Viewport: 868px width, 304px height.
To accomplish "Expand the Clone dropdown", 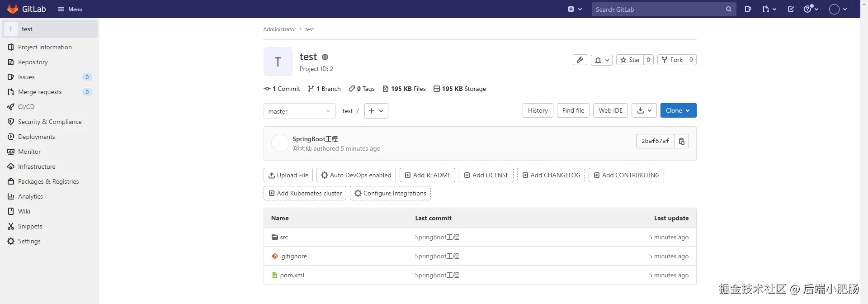I will pos(678,110).
